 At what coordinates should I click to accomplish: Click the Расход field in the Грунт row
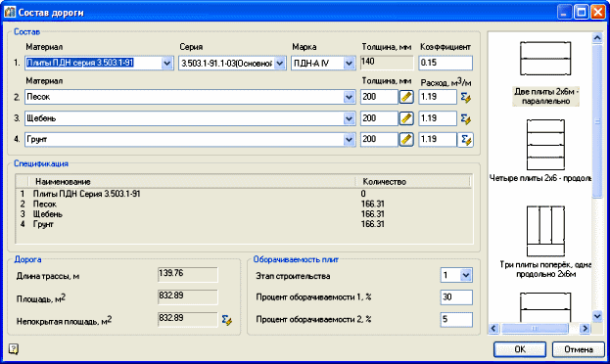pos(438,139)
